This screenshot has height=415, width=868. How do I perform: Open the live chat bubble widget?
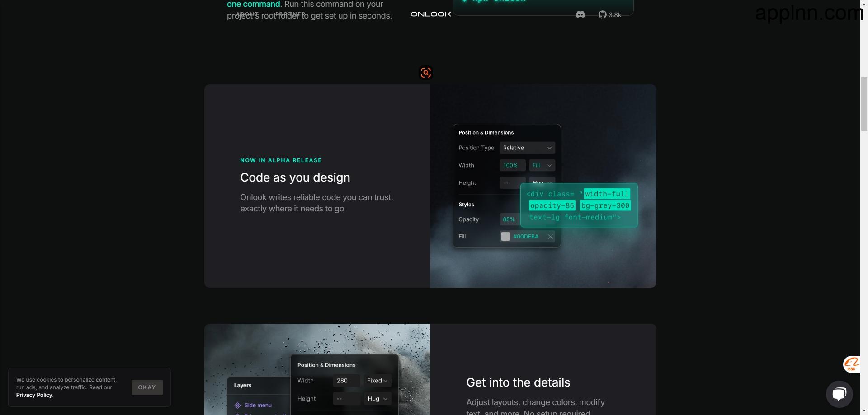[840, 394]
